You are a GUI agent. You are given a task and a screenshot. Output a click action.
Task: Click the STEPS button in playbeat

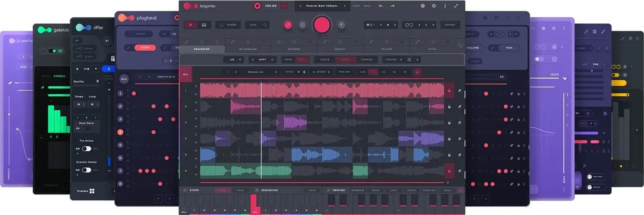point(145,48)
